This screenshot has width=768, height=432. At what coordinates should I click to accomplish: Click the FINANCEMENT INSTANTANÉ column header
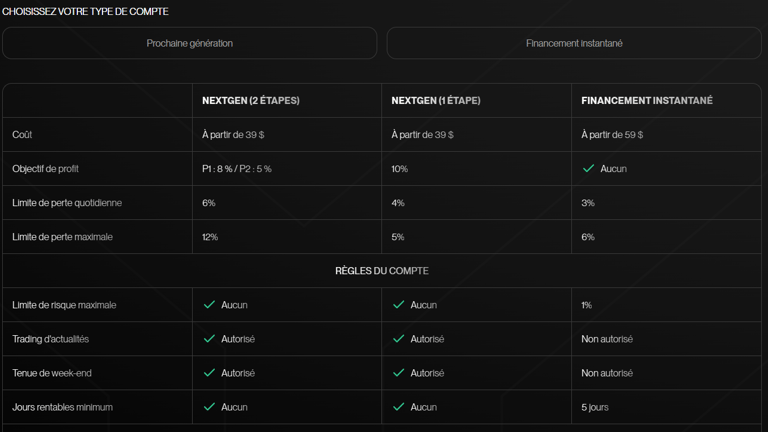point(646,101)
